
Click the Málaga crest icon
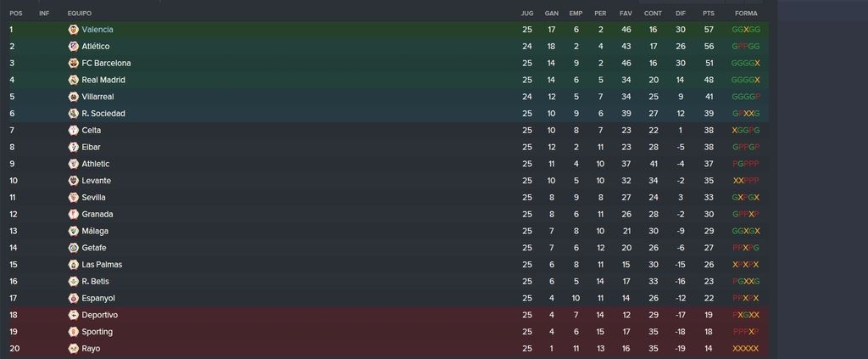[73, 231]
